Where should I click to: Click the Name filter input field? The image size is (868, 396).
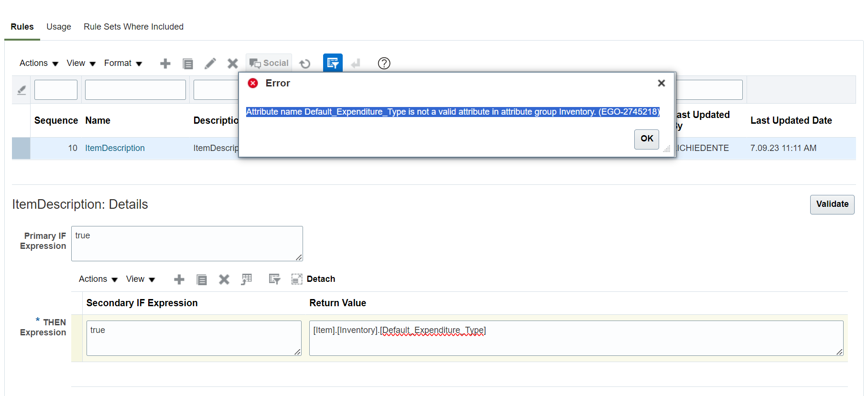pos(135,90)
